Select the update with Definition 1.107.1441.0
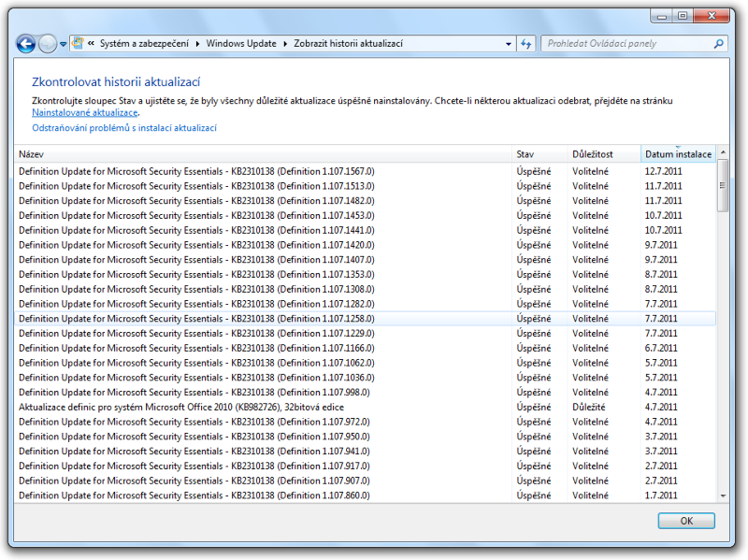Viewport: 748px width, 560px height. [x=366, y=230]
